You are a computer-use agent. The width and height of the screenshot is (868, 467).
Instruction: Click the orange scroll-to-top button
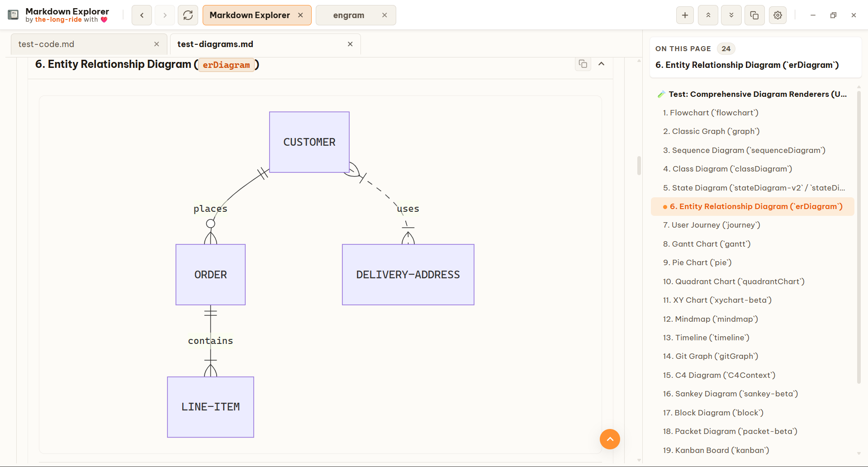[610, 439]
